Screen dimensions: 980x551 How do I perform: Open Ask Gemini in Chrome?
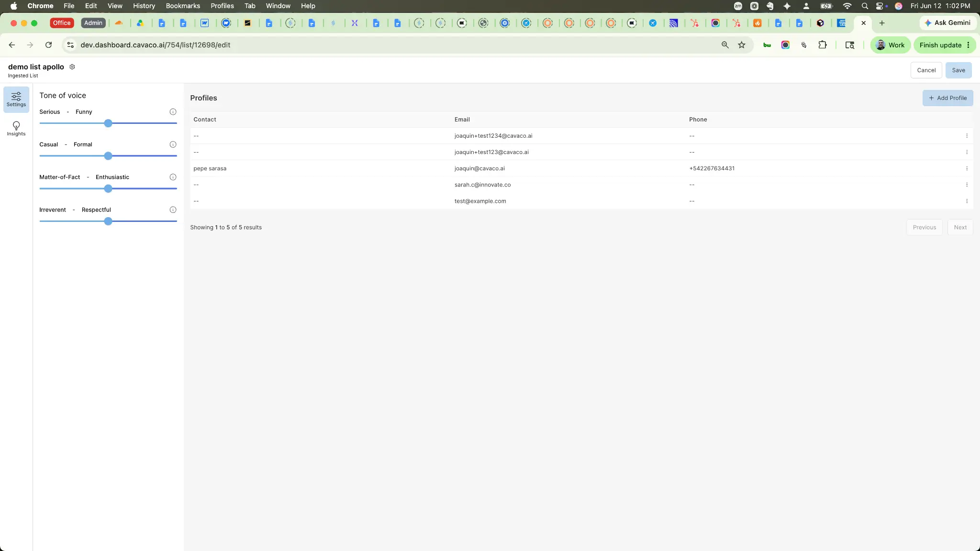(x=947, y=22)
